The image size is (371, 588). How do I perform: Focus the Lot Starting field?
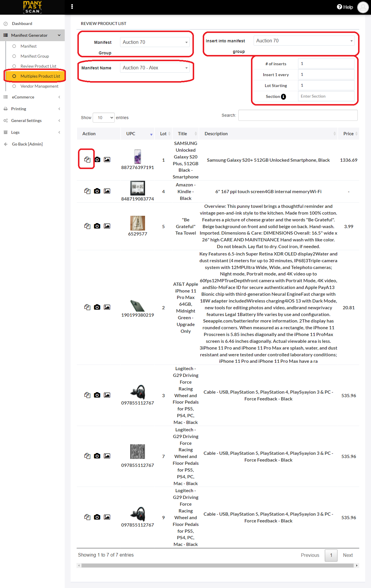coord(326,85)
